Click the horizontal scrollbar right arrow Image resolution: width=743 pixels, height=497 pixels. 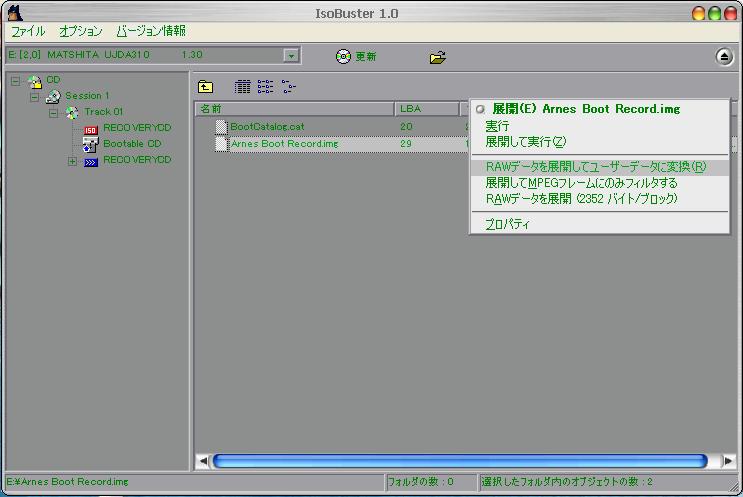coord(728,461)
